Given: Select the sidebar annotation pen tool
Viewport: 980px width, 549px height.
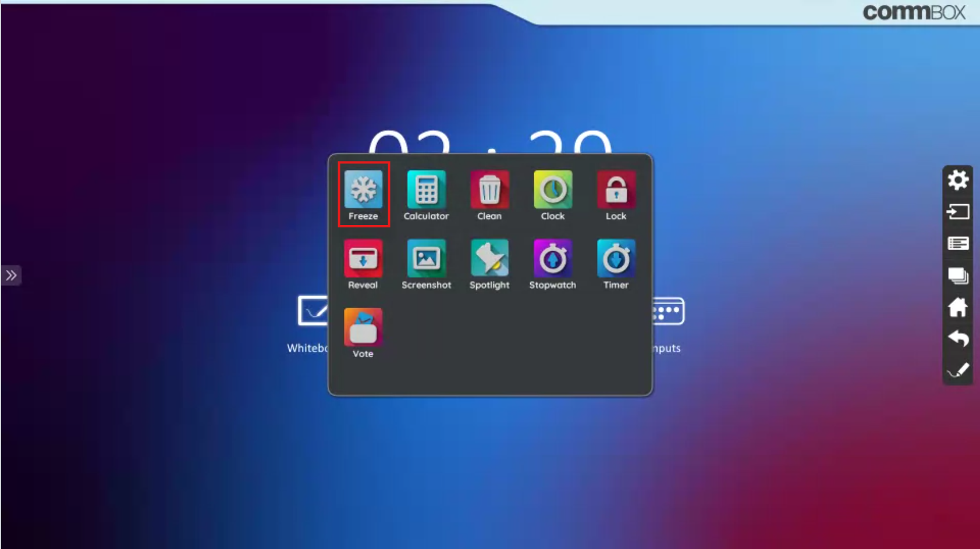Looking at the screenshot, I should pos(957,370).
